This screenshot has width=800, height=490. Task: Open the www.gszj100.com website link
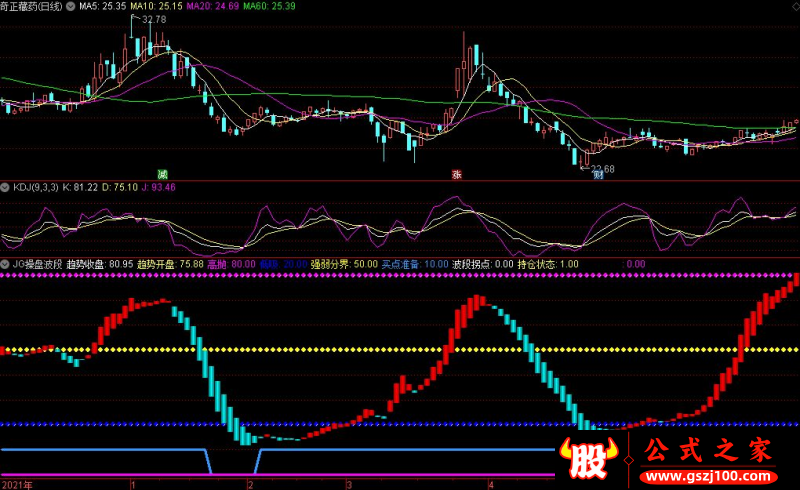pyautogui.click(x=709, y=476)
